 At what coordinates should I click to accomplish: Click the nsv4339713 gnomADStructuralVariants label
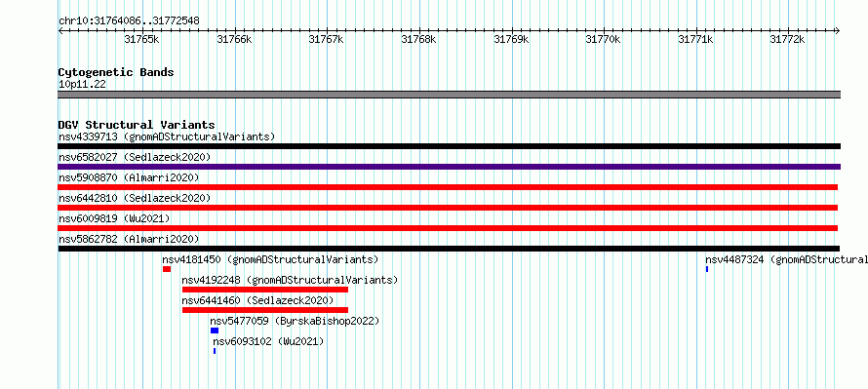(167, 136)
